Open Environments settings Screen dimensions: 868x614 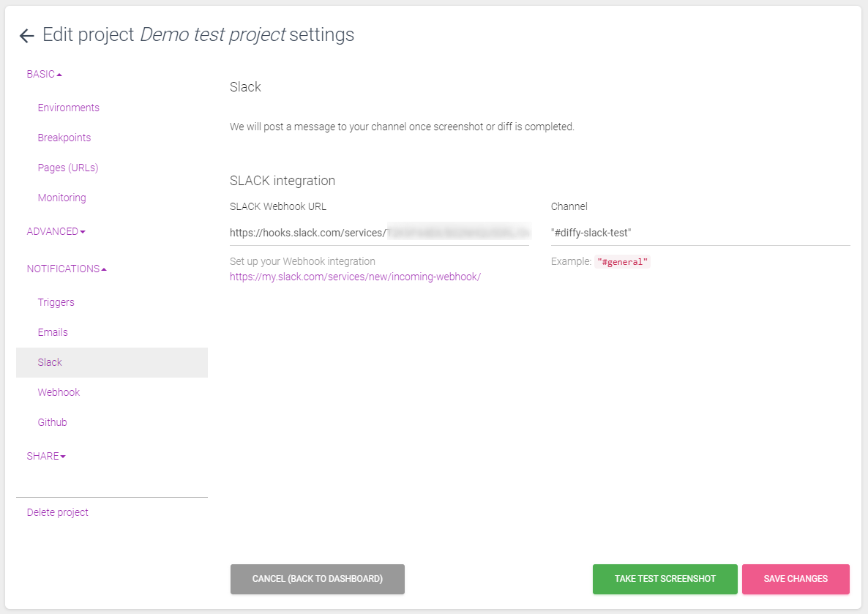[69, 108]
